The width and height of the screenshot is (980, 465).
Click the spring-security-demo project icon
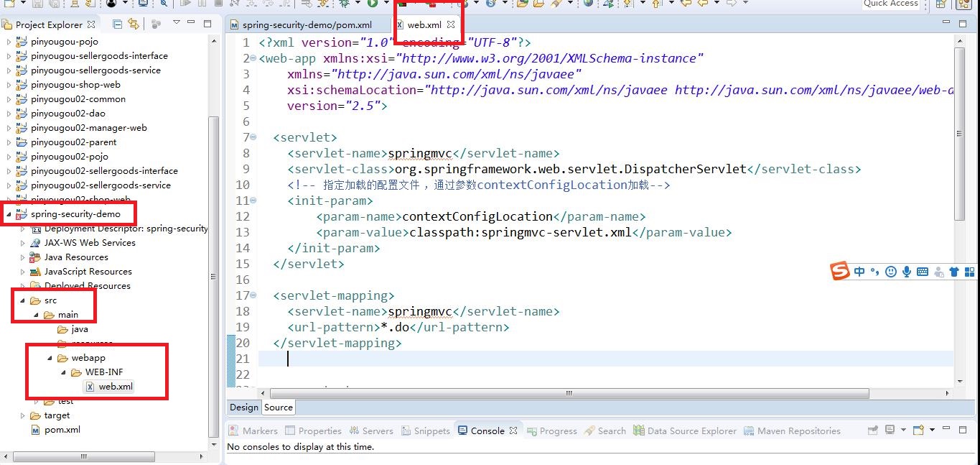click(x=22, y=213)
